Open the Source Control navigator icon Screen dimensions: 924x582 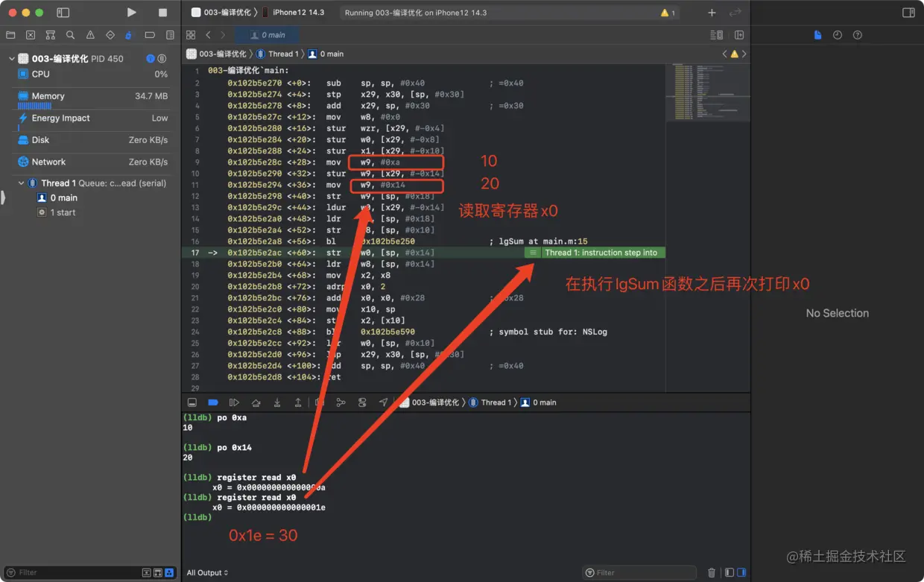point(31,35)
